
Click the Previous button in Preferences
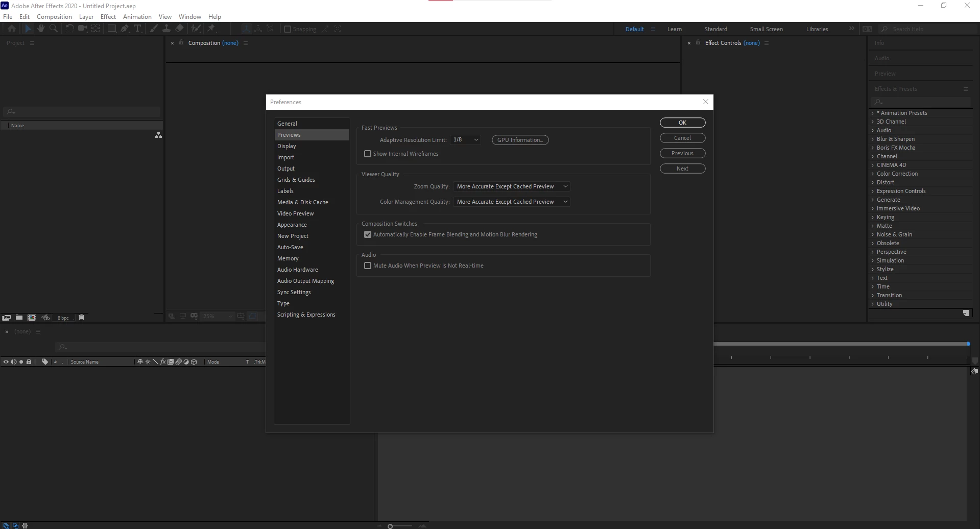(x=682, y=153)
